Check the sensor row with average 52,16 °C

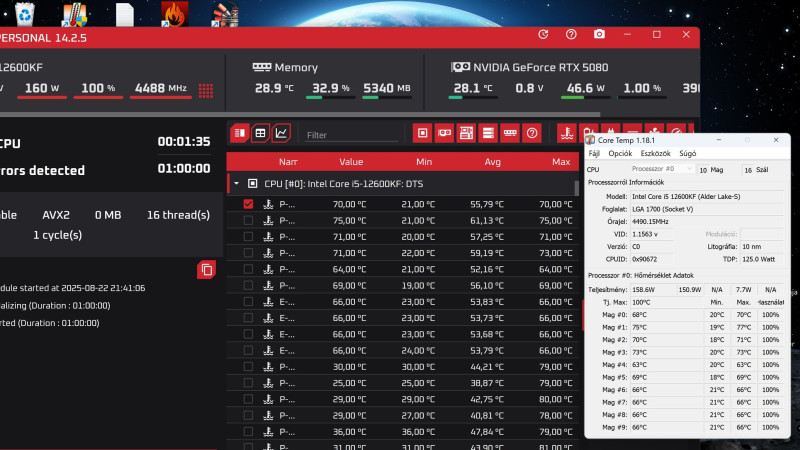[248, 269]
